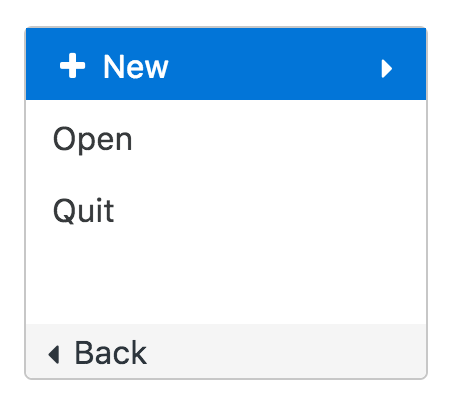Return to previous menu with Back caret
This screenshot has height=396, width=466.
pos(54,354)
